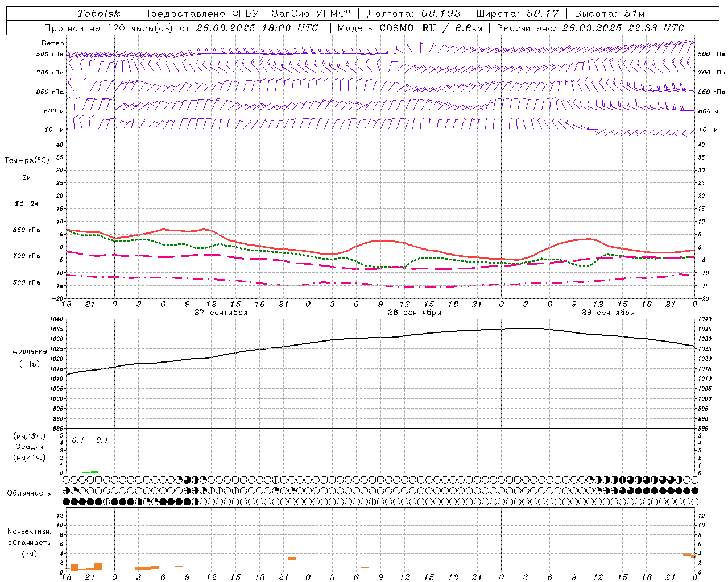Click the 28 сентября date label
The height and width of the screenshot is (582, 728).
click(415, 313)
